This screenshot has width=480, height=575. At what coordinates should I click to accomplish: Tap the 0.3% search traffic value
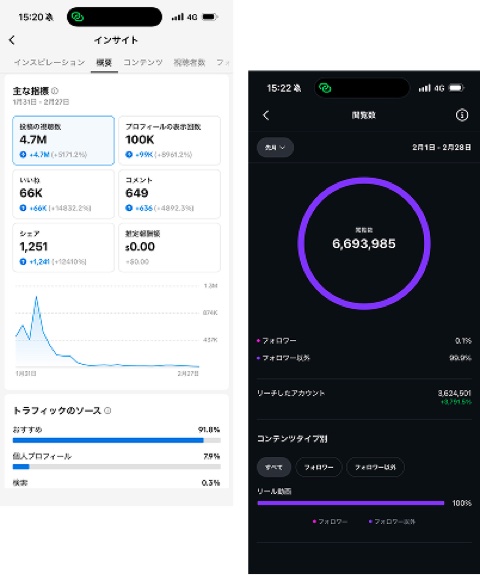click(211, 483)
